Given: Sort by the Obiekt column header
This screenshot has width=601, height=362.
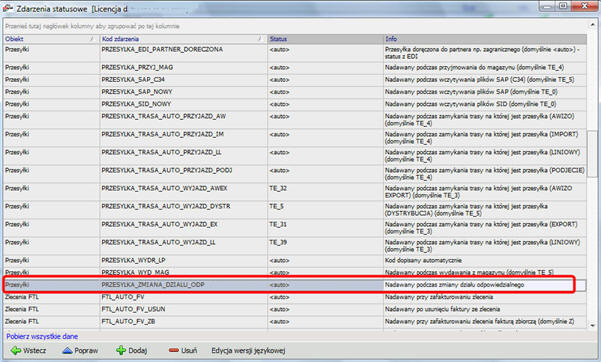Looking at the screenshot, I should pos(51,39).
